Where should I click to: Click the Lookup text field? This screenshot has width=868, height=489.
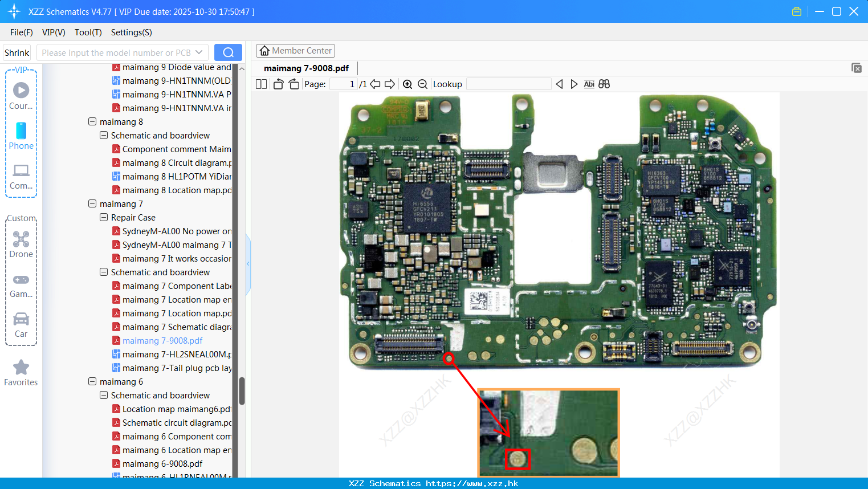(x=508, y=84)
